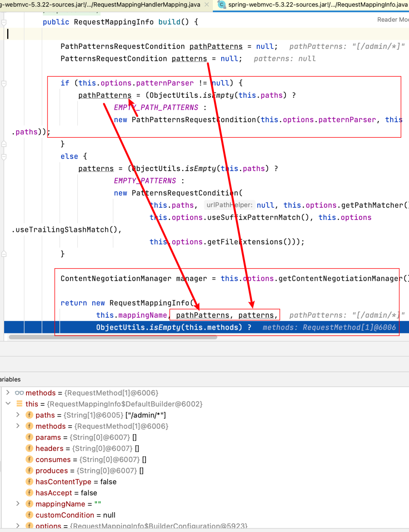Click fold marker beside the else line
Image resolution: width=409 pixels, height=532 pixels.
(x=4, y=157)
